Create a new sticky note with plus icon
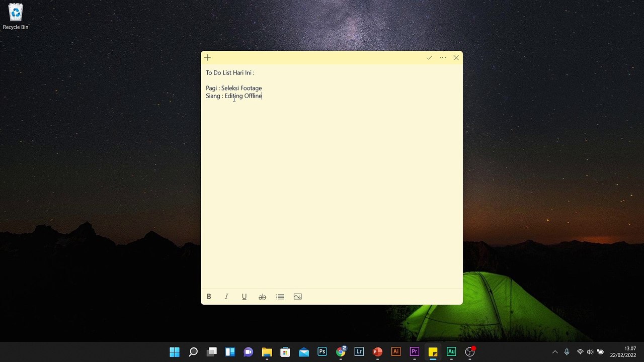This screenshot has width=644, height=362. 207,58
